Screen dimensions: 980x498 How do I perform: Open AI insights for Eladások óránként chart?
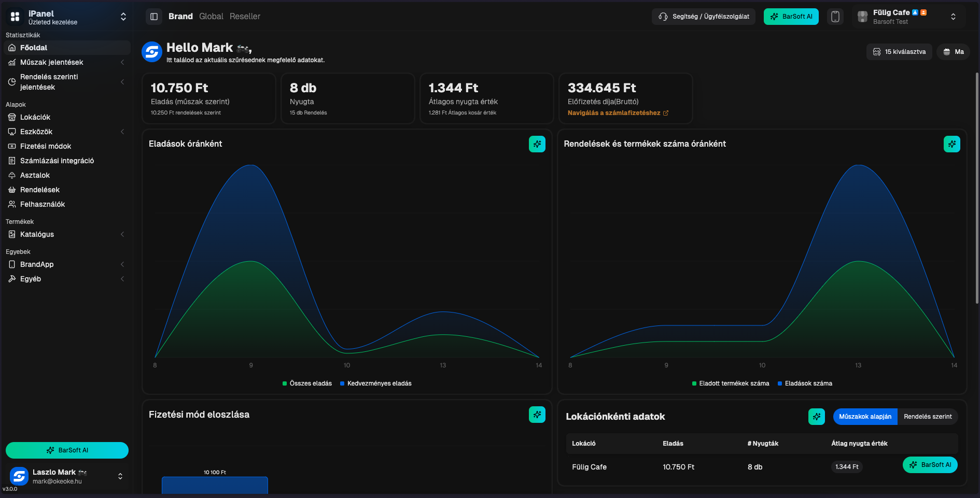coord(537,144)
